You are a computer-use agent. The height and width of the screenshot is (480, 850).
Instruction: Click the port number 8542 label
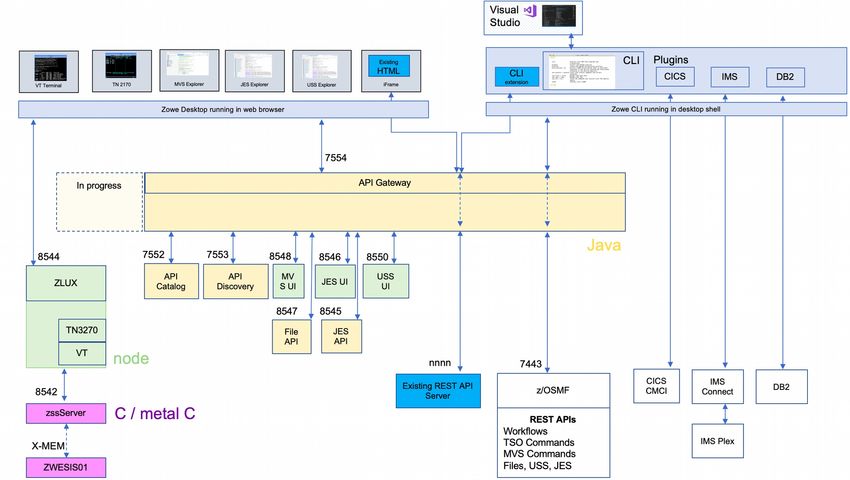coord(46,392)
